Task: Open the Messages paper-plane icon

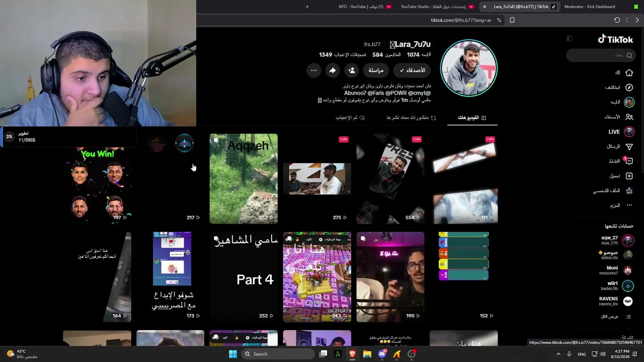Action: (x=629, y=146)
